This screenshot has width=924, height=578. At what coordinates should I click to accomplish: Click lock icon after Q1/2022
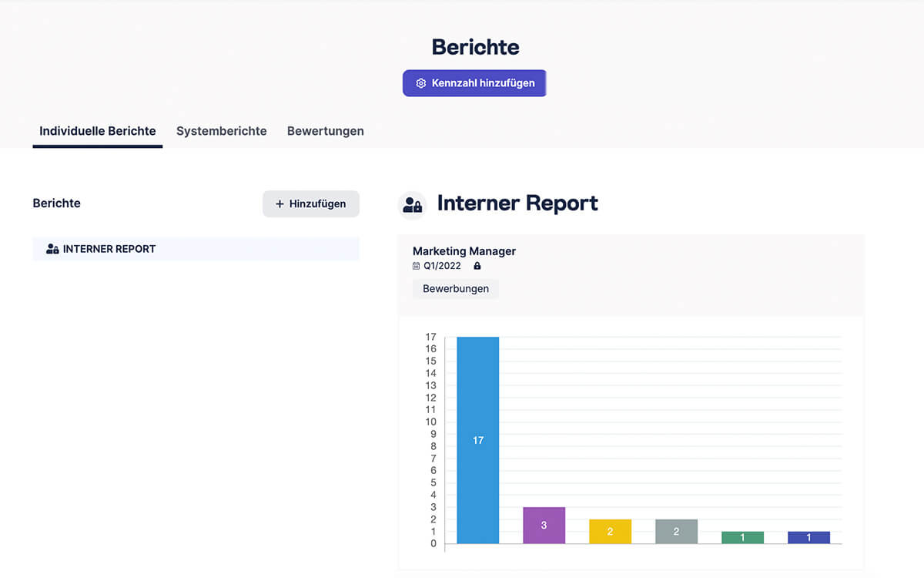tap(477, 266)
